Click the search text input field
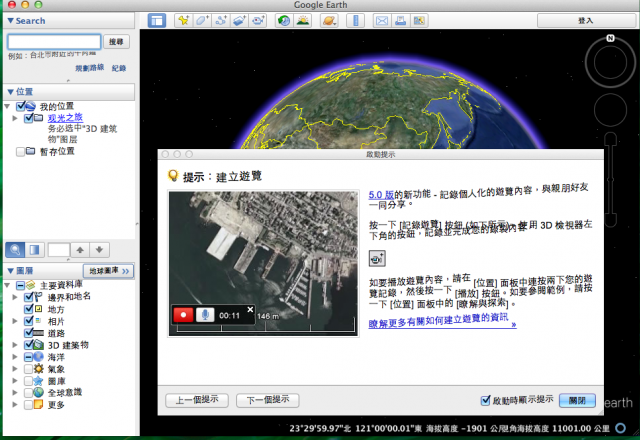640x440 pixels. click(x=54, y=42)
